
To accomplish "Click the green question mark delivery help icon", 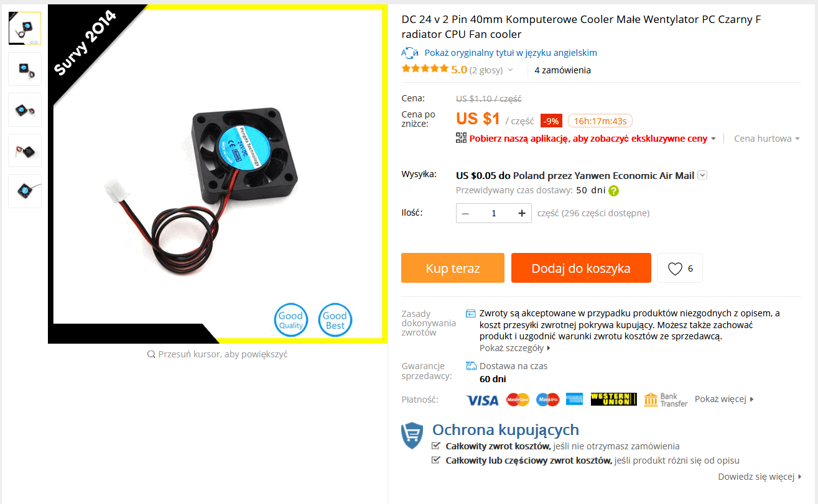I will point(614,191).
